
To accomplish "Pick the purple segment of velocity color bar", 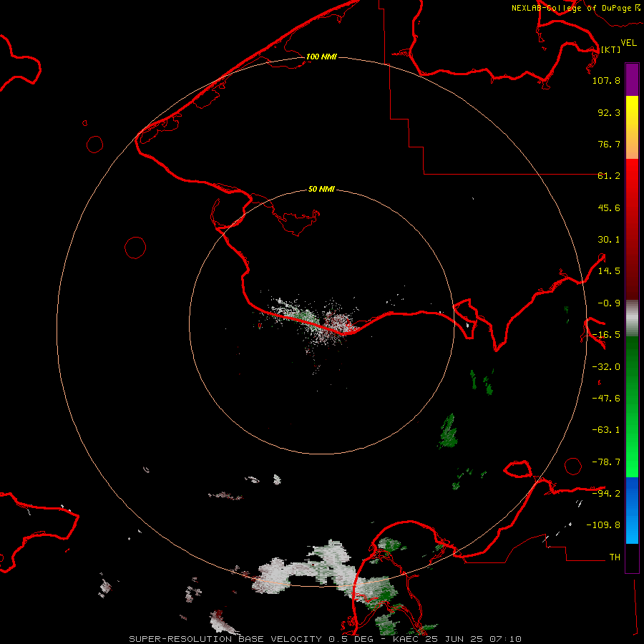I will (632, 79).
